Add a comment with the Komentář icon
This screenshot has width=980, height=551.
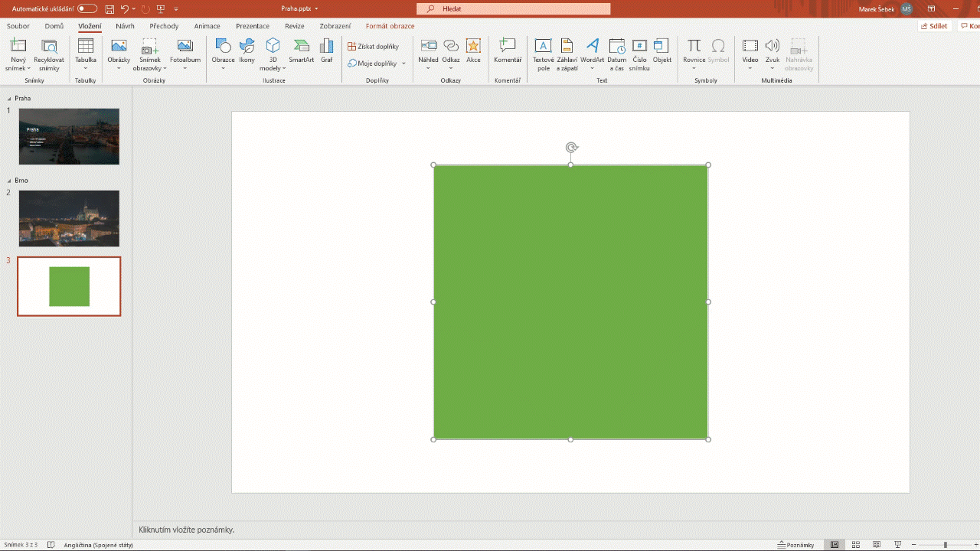point(507,54)
